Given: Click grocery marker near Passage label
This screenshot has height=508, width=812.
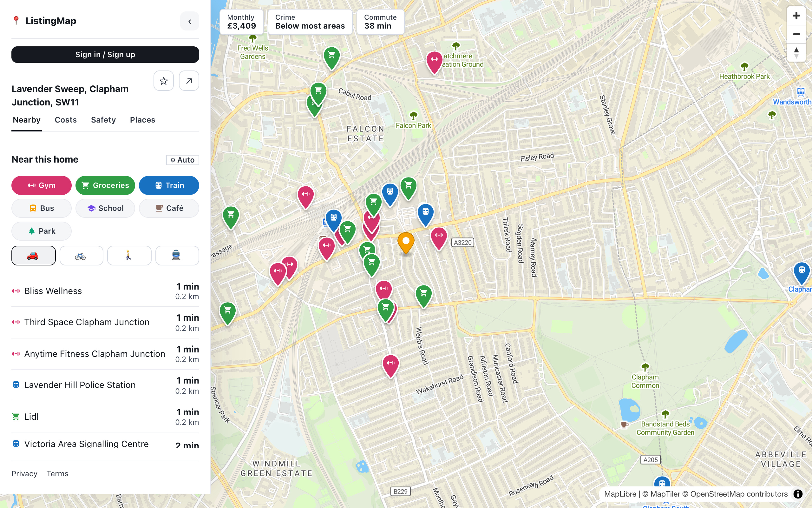Looking at the screenshot, I should tap(231, 217).
